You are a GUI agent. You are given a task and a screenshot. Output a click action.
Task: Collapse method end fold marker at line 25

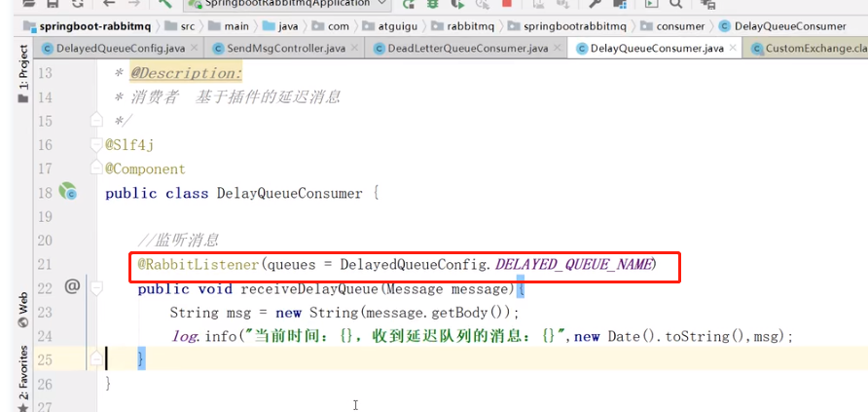coord(97,358)
